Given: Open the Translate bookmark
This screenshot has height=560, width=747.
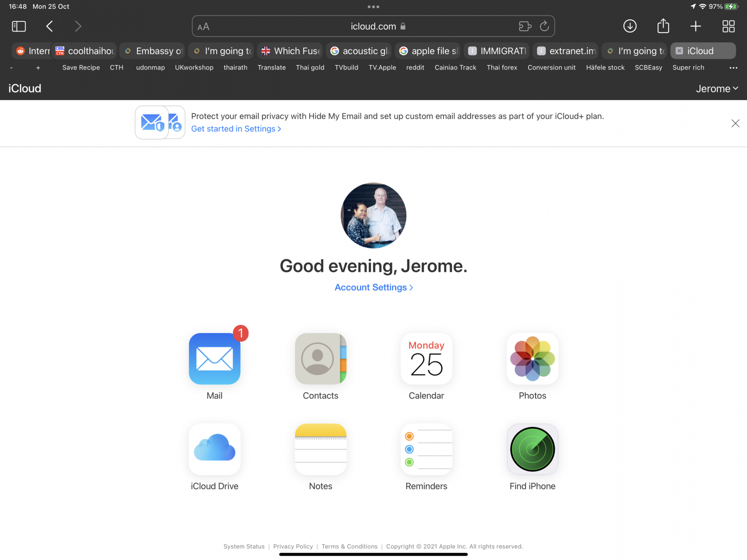Looking at the screenshot, I should pos(272,68).
